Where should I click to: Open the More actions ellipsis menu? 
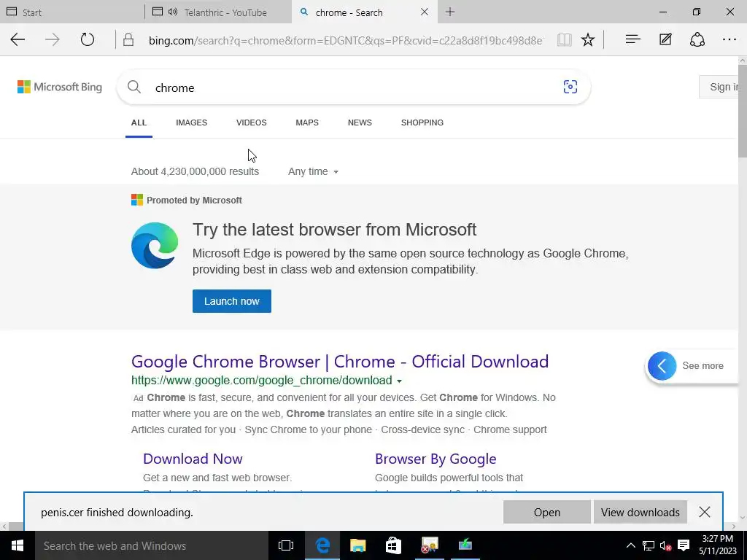tap(729, 39)
